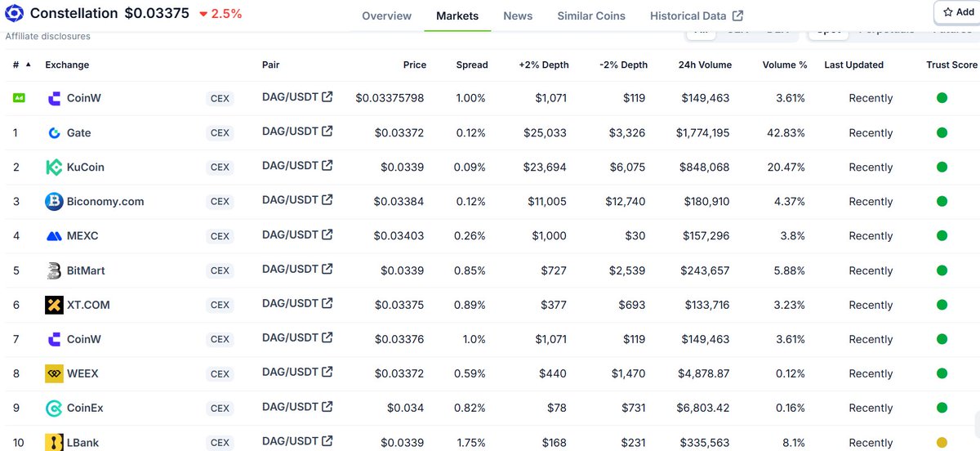This screenshot has height=451, width=980.
Task: Open the KuCoin exchange name link
Action: [86, 167]
